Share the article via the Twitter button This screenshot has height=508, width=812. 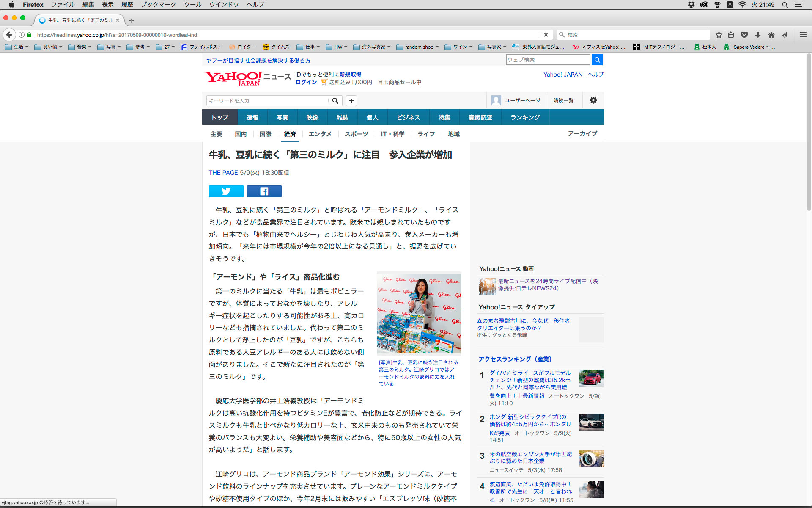pyautogui.click(x=226, y=191)
